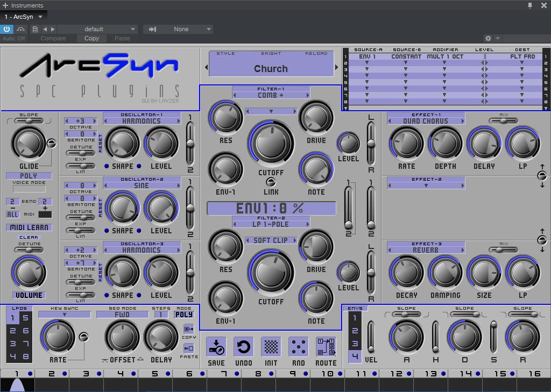The height and width of the screenshot is (392, 551).
Task: Click the plugin settings gear icon
Action: pyautogui.click(x=488, y=38)
